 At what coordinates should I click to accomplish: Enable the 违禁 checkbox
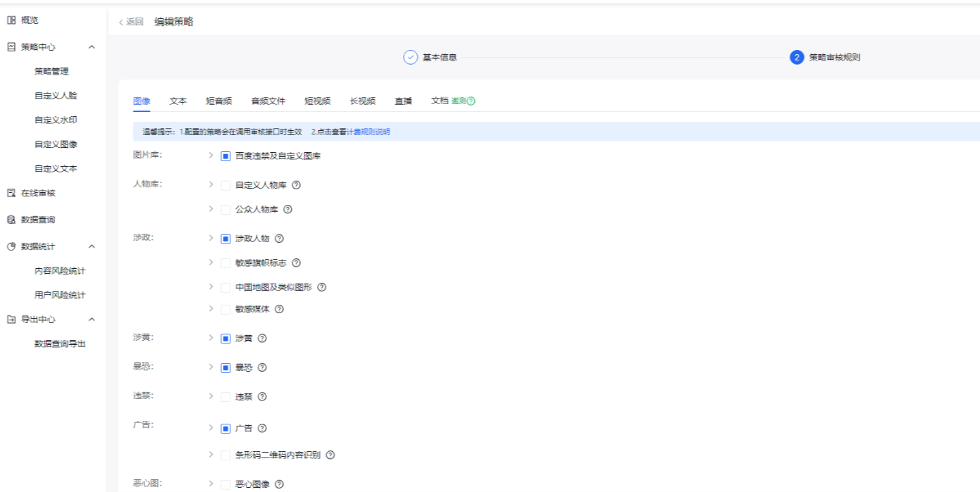pyautogui.click(x=225, y=397)
